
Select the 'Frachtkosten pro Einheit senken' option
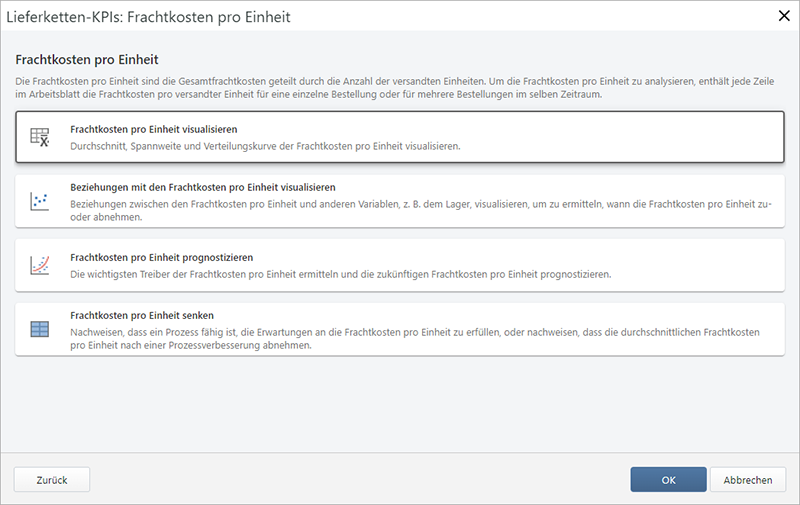pos(142,314)
